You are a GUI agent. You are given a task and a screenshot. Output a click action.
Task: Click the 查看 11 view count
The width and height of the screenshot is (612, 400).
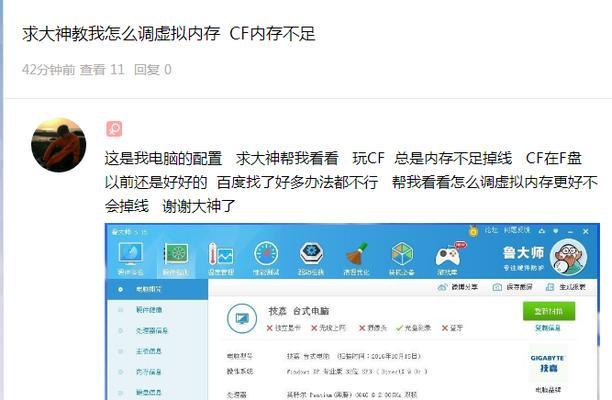(x=102, y=70)
